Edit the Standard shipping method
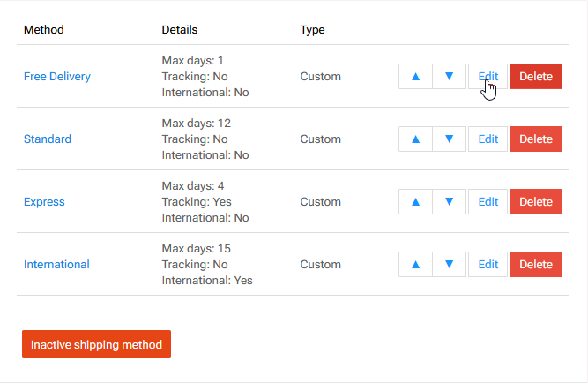This screenshot has width=588, height=383. coord(488,139)
